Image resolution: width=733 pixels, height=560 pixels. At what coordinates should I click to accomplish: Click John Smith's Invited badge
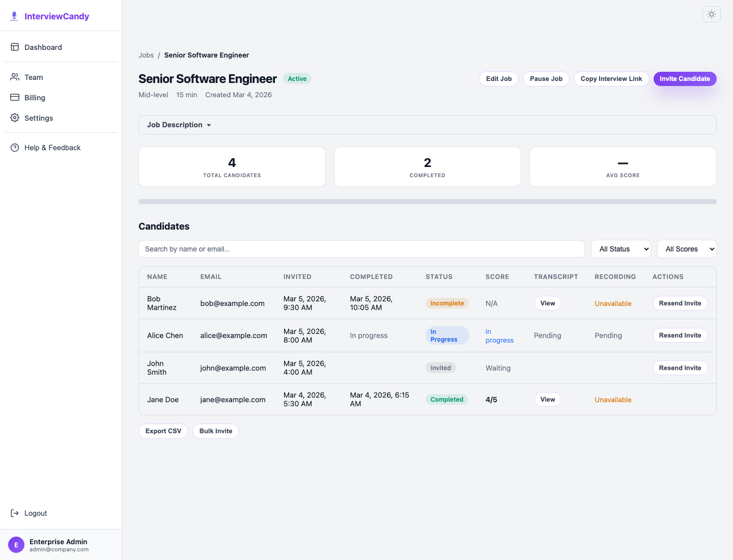coord(441,368)
